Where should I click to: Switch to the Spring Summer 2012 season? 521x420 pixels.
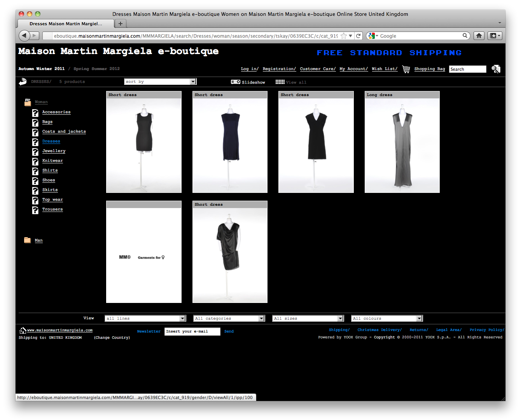(96, 68)
